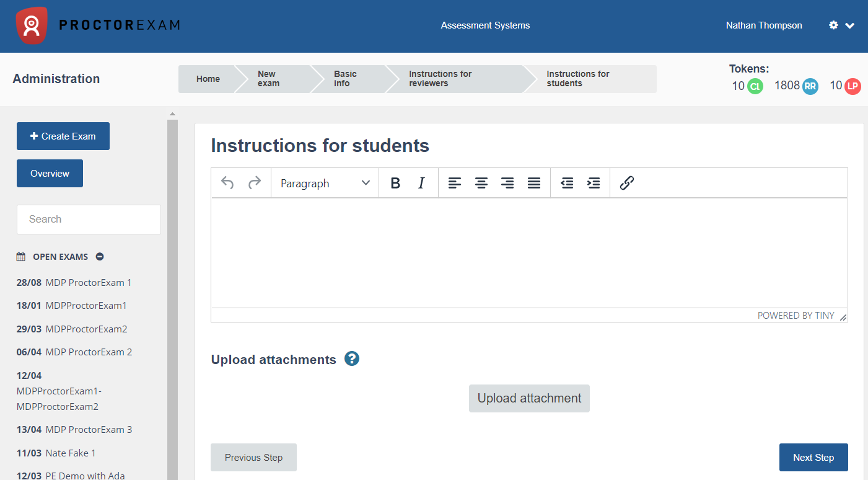This screenshot has height=480, width=868.
Task: Click the help question mark beside Upload attachments
Action: (x=352, y=358)
